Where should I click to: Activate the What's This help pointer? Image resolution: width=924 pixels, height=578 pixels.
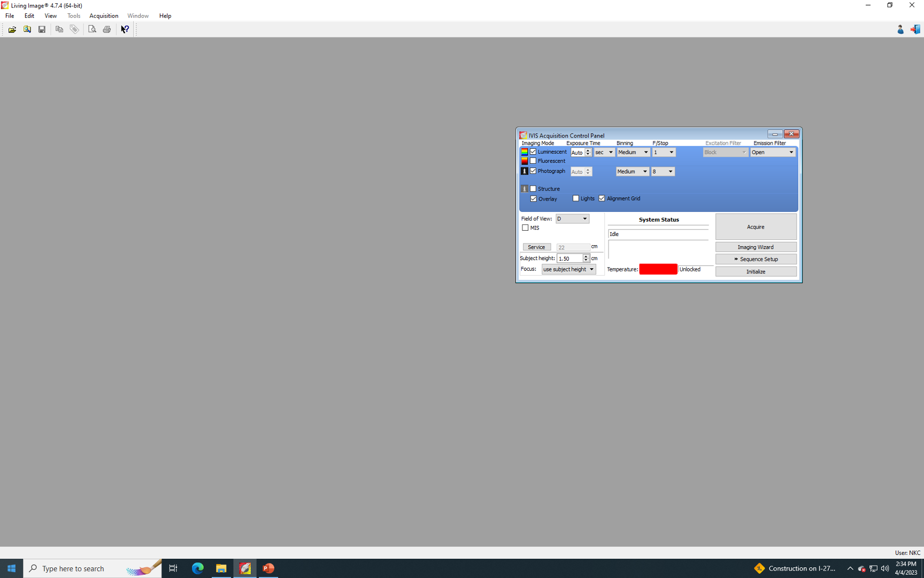point(125,29)
